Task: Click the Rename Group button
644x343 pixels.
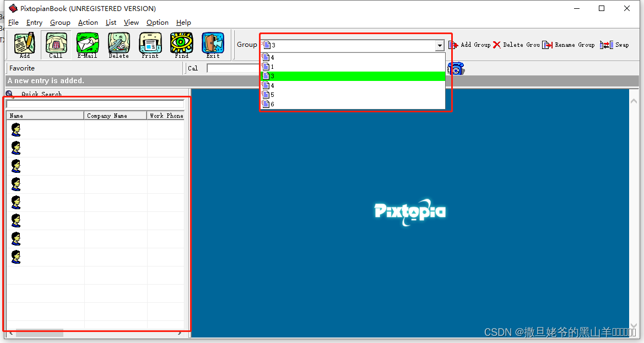Action: pos(569,45)
